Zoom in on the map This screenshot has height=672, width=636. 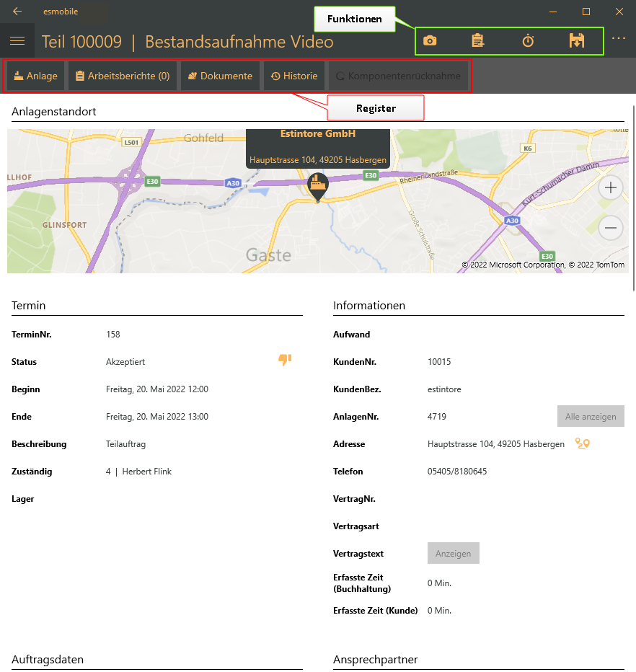(x=611, y=188)
